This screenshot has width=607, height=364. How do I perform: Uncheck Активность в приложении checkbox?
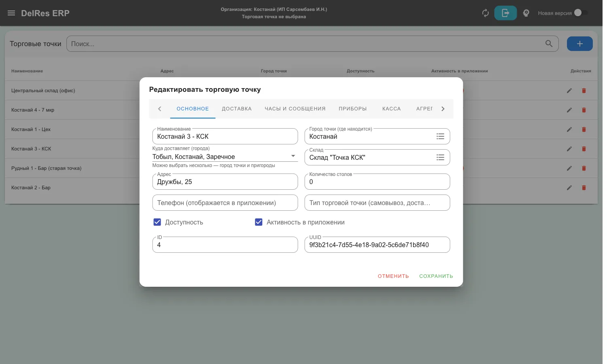pyautogui.click(x=259, y=222)
